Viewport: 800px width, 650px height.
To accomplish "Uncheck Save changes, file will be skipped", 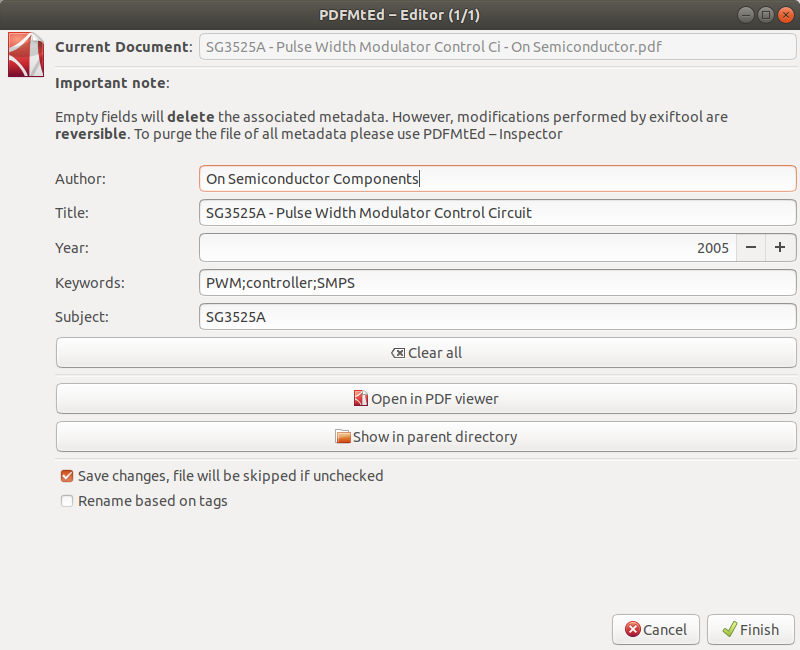I will coord(66,476).
